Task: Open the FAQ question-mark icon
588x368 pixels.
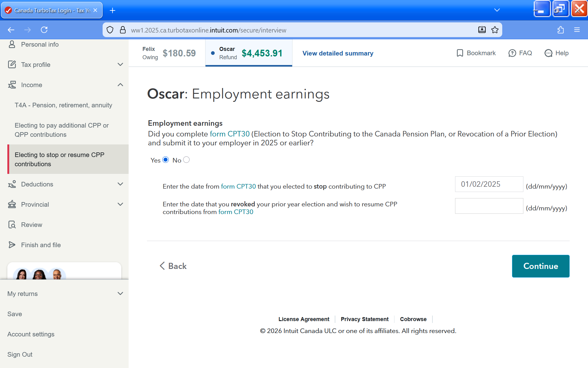Action: click(x=512, y=53)
